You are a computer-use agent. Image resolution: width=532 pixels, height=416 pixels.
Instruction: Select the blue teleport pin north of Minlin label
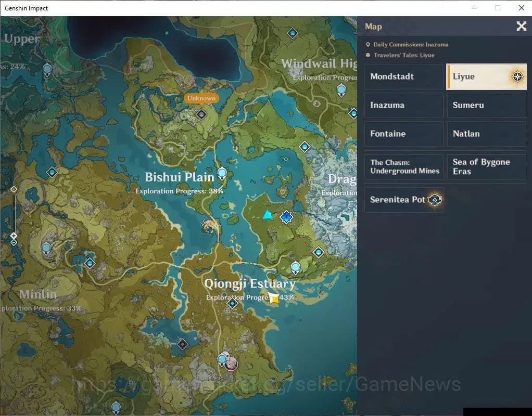(46, 249)
